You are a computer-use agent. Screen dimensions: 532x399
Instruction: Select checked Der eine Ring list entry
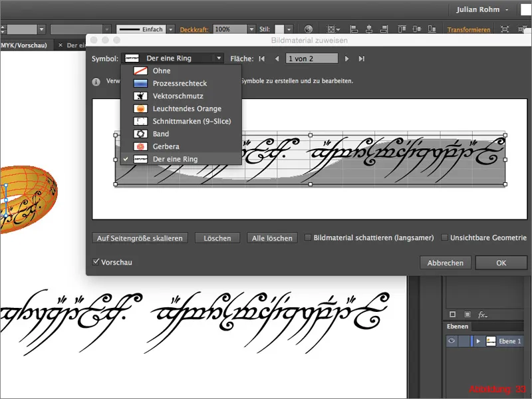tap(181, 159)
